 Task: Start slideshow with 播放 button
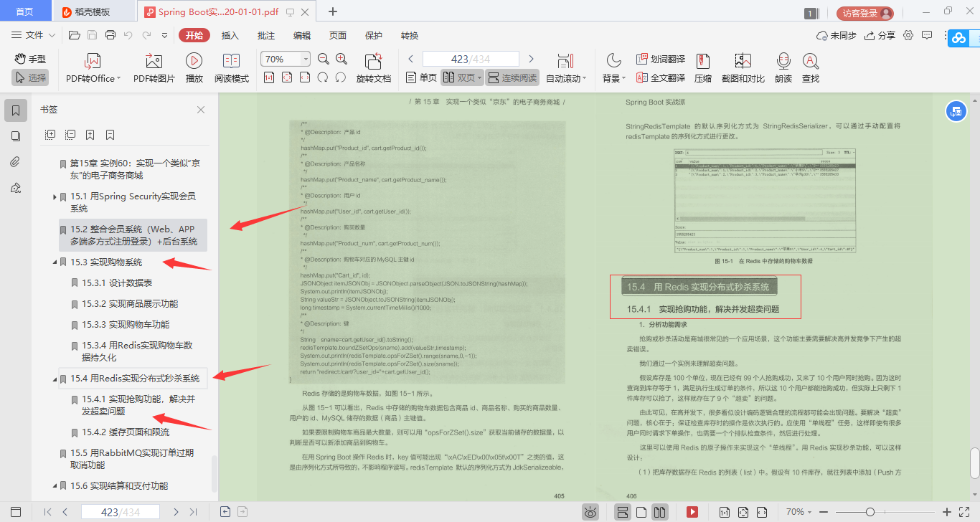[x=194, y=68]
